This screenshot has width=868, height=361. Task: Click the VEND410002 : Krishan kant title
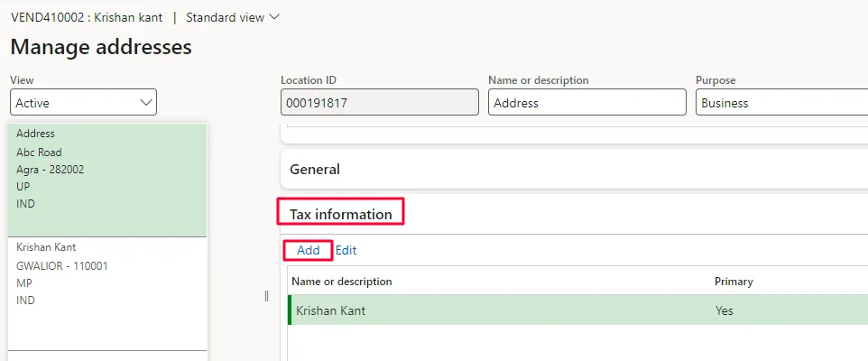point(87,17)
